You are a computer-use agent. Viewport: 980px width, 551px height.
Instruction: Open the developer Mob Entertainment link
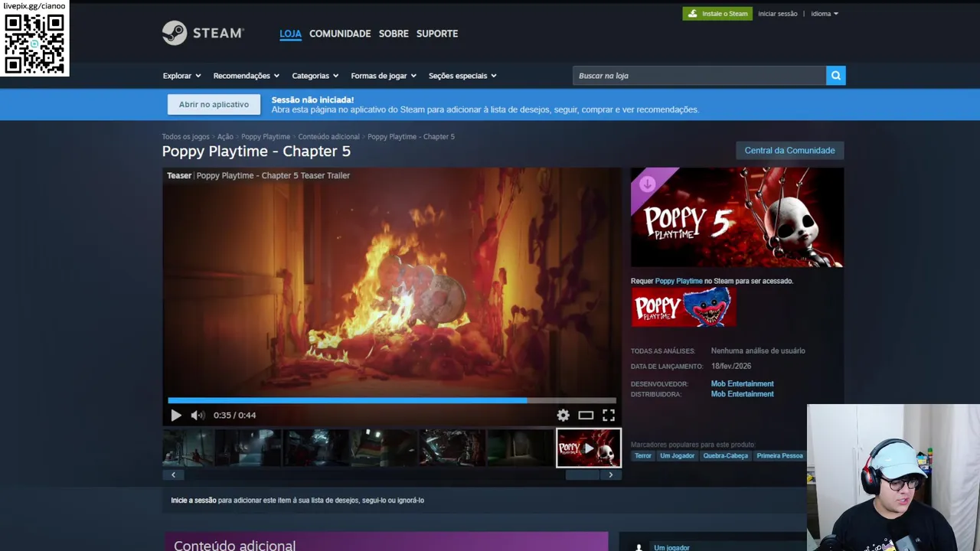pyautogui.click(x=742, y=384)
